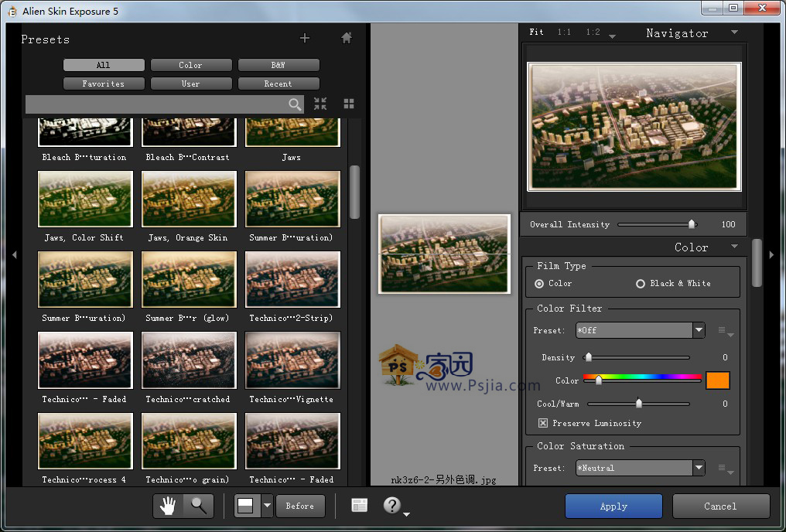This screenshot has height=532, width=786.
Task: Click the Navigator preview image
Action: coord(634,127)
